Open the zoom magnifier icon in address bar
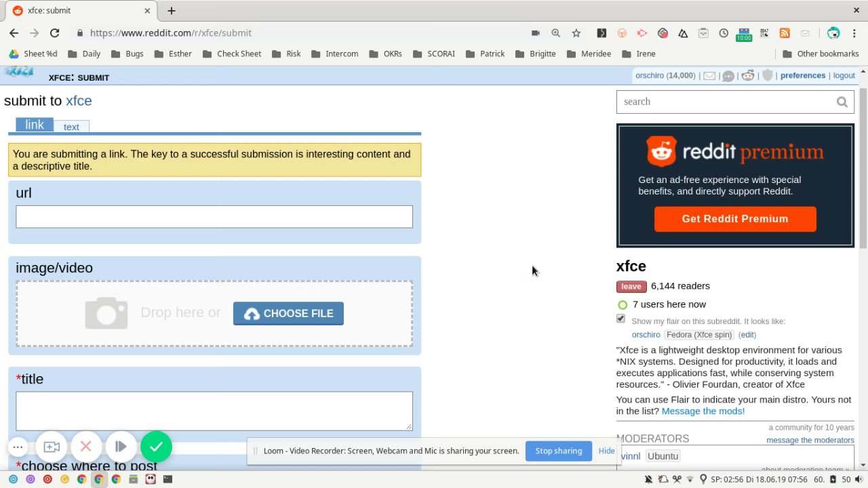 555,33
